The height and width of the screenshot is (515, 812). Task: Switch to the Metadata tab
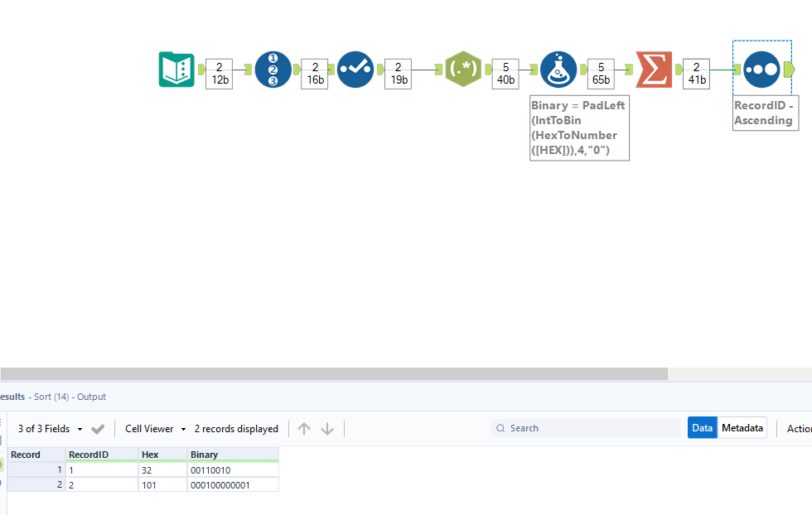click(742, 427)
